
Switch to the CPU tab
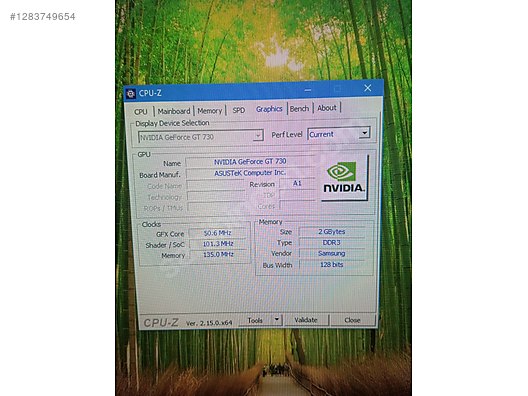coord(141,112)
